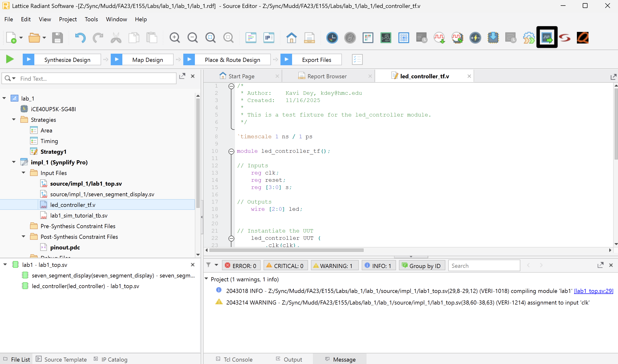
Task: Click the Save file icon
Action: [57, 37]
